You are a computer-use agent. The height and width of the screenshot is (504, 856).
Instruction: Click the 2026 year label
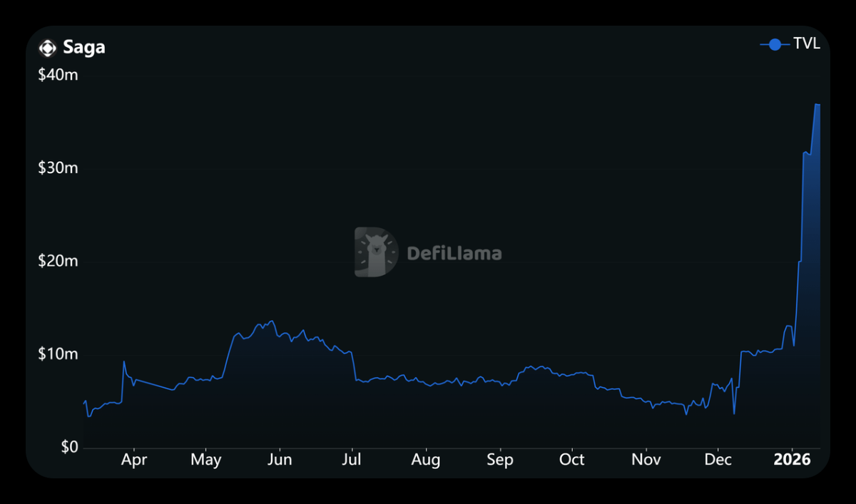(793, 460)
